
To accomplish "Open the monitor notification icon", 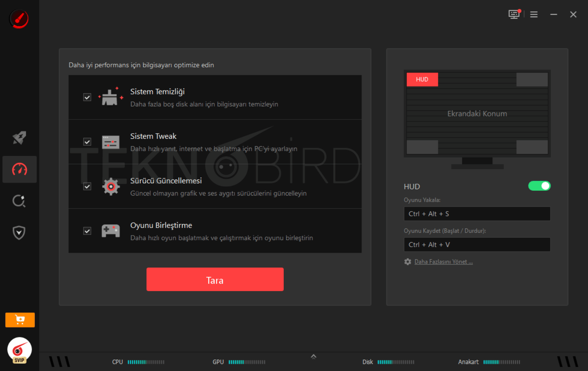I will click(514, 14).
